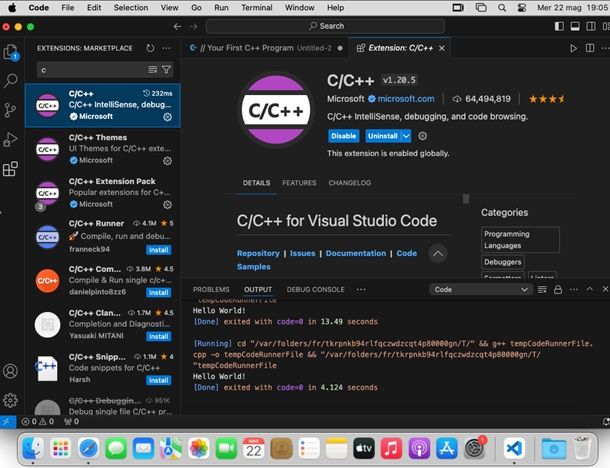
Task: Open the Search view in activity bar
Action: coord(11,81)
